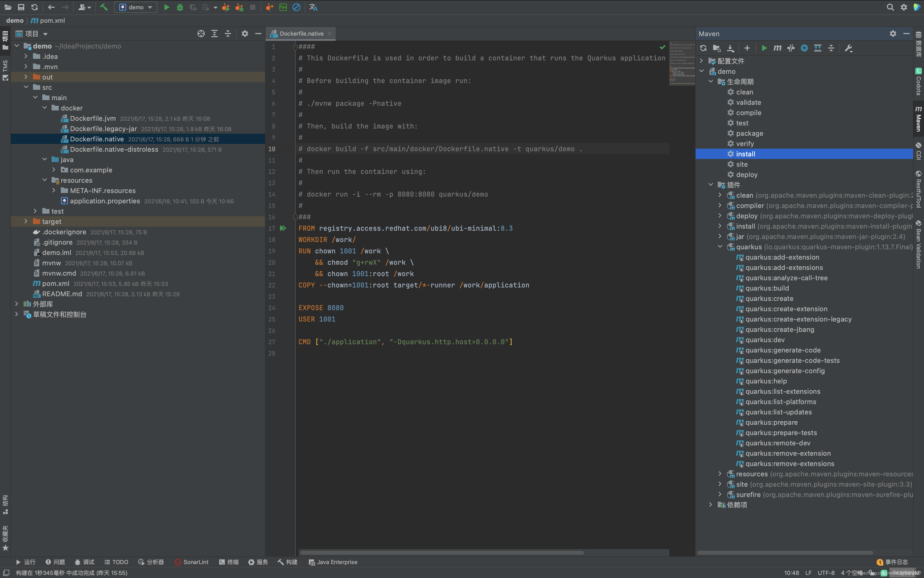Screen dimensions: 924x578
Task: Add a Maven project with the plus icon
Action: [x=747, y=48]
